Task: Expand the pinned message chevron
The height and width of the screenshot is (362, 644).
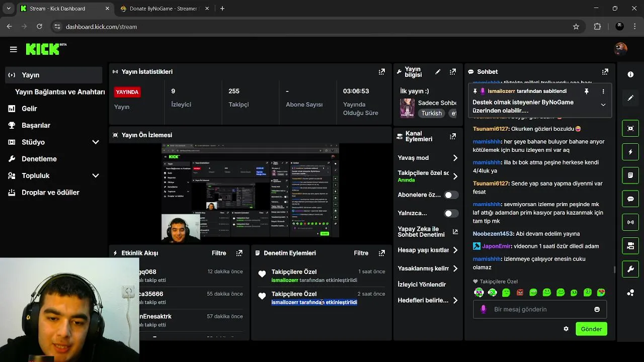Action: [x=603, y=105]
